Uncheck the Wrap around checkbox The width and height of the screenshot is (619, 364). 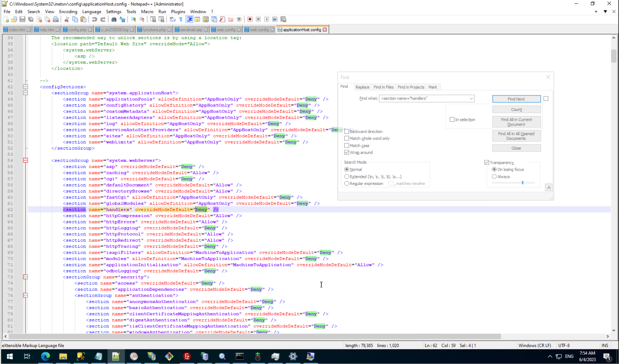coord(347,152)
